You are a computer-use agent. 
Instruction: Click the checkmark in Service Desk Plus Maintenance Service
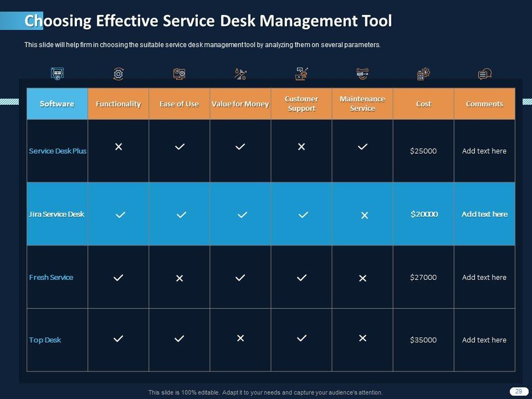tap(362, 146)
